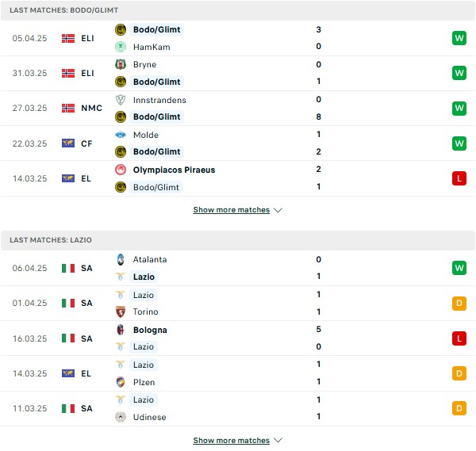Click the Bologna club crest

coord(121,330)
